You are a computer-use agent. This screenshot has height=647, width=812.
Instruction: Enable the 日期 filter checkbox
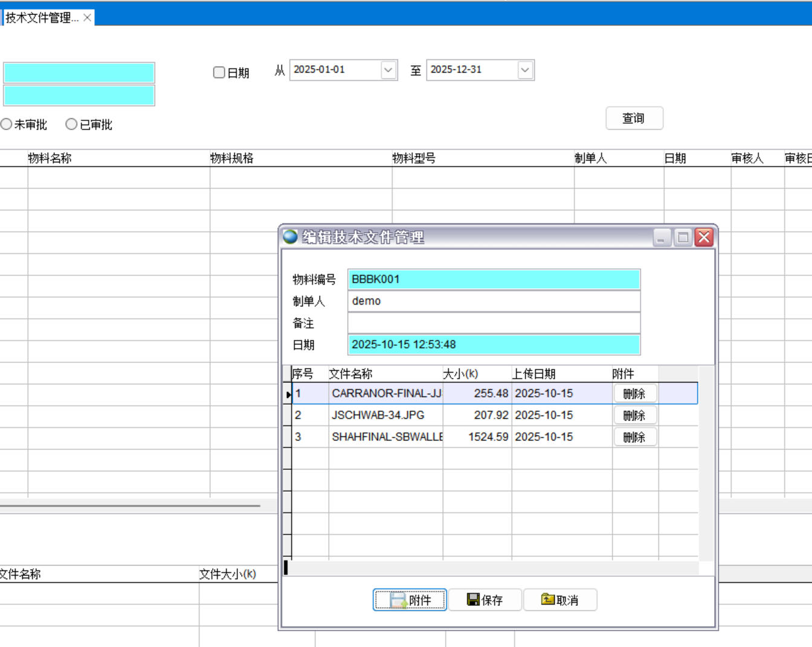219,72
